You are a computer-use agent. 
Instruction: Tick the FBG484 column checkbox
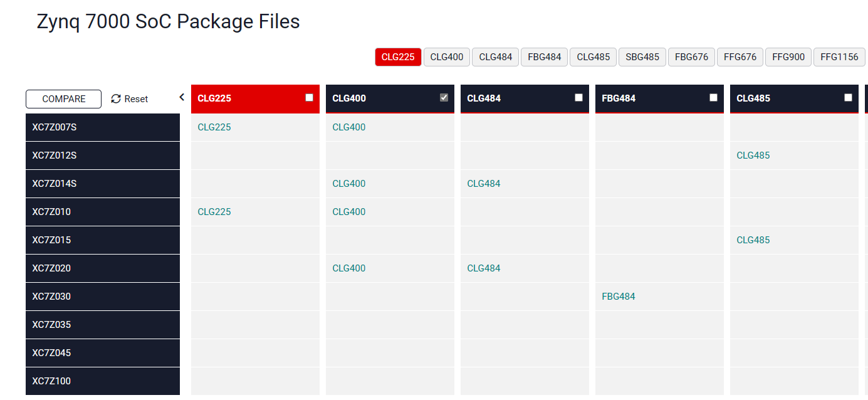(x=713, y=97)
